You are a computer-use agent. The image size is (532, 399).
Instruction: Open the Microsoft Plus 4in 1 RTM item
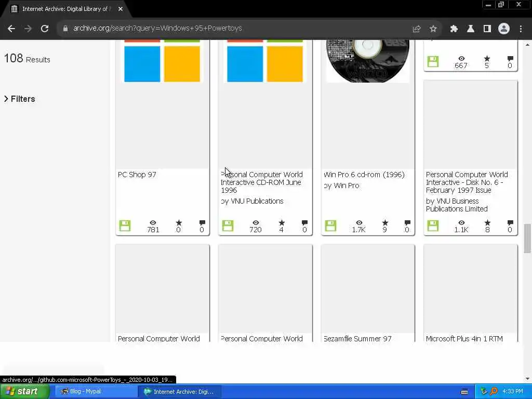[x=464, y=338]
